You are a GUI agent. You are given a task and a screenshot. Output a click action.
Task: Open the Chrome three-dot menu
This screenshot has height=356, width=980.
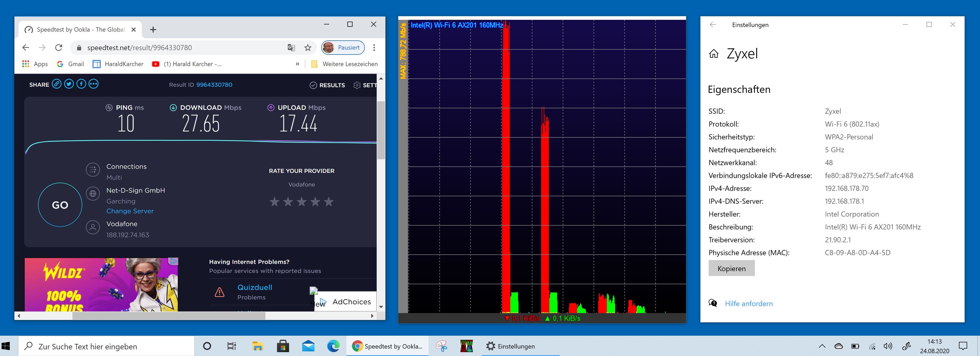click(x=374, y=48)
